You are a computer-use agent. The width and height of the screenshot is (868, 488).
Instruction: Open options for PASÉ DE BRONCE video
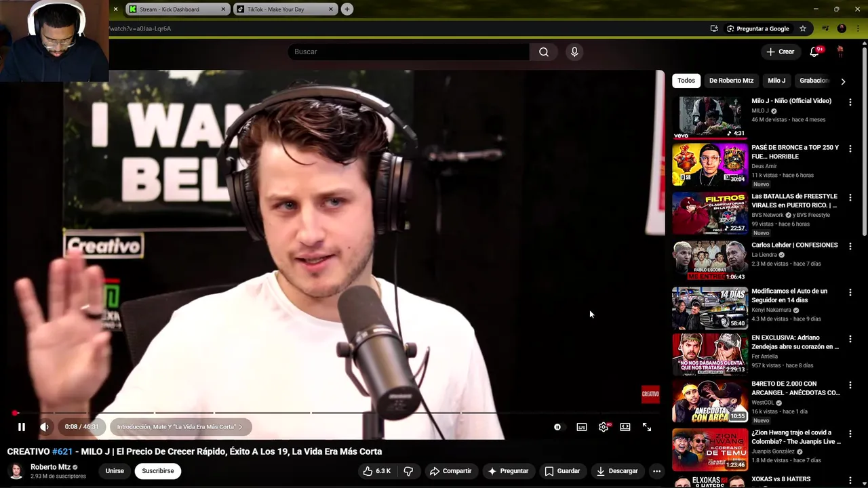point(850,148)
